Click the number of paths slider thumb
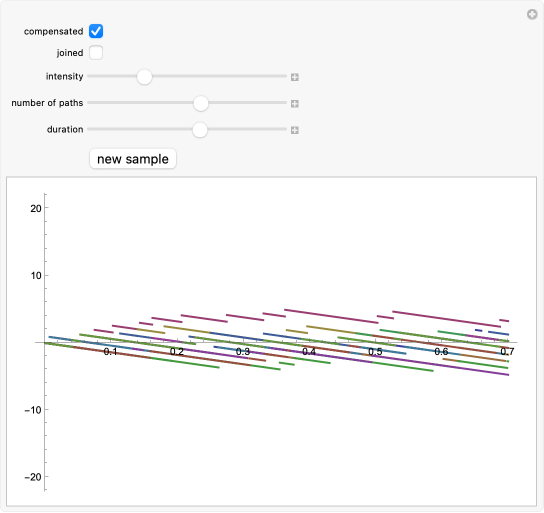 (x=201, y=103)
